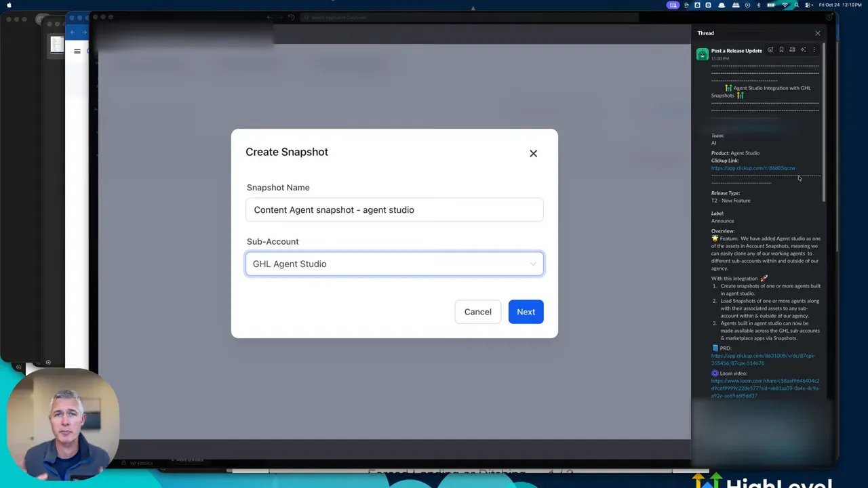The width and height of the screenshot is (868, 488).
Task: Click the thread panel scrollbar
Action: [823, 122]
